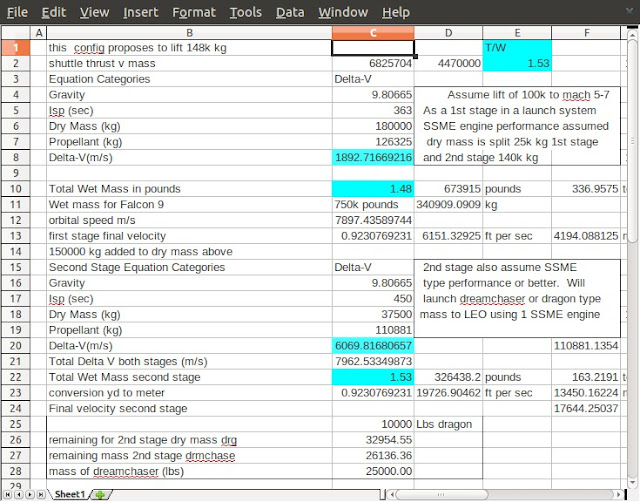Open the Help menu
Image resolution: width=640 pixels, height=502 pixels.
pyautogui.click(x=396, y=12)
